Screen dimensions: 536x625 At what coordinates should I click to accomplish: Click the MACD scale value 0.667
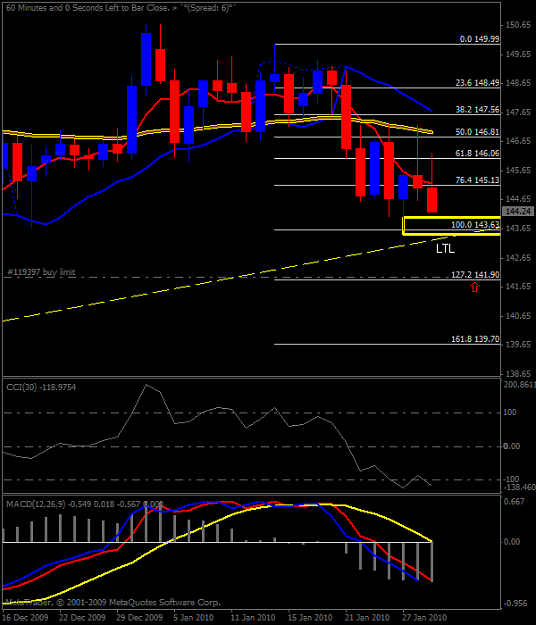click(514, 501)
